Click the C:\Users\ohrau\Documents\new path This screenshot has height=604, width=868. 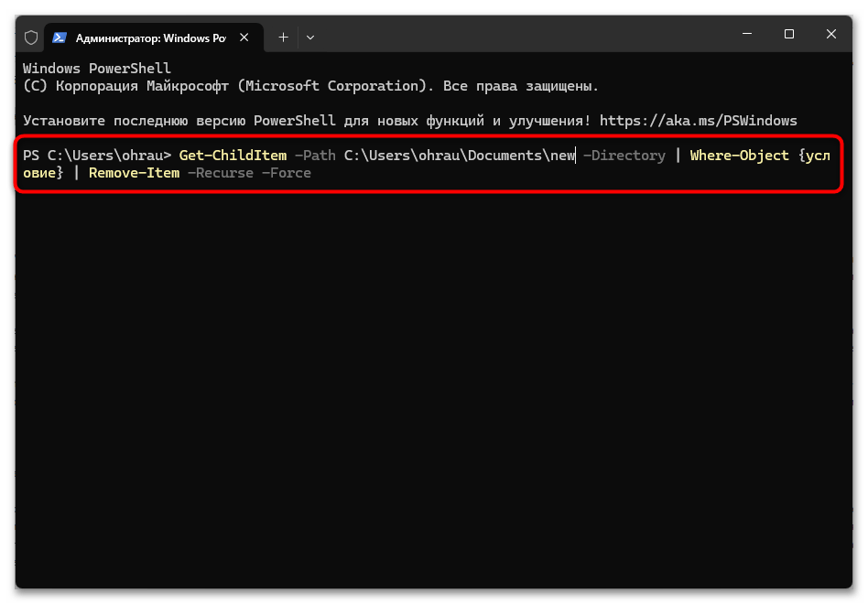click(x=460, y=156)
